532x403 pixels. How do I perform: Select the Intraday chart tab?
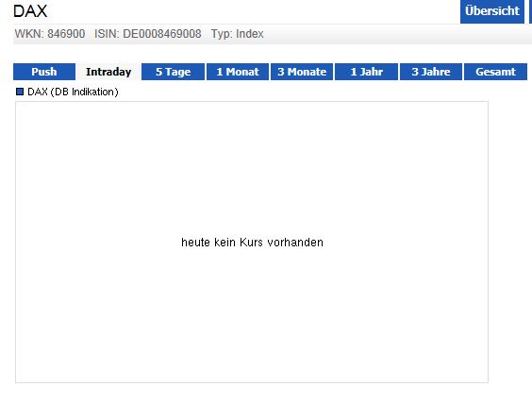108,72
